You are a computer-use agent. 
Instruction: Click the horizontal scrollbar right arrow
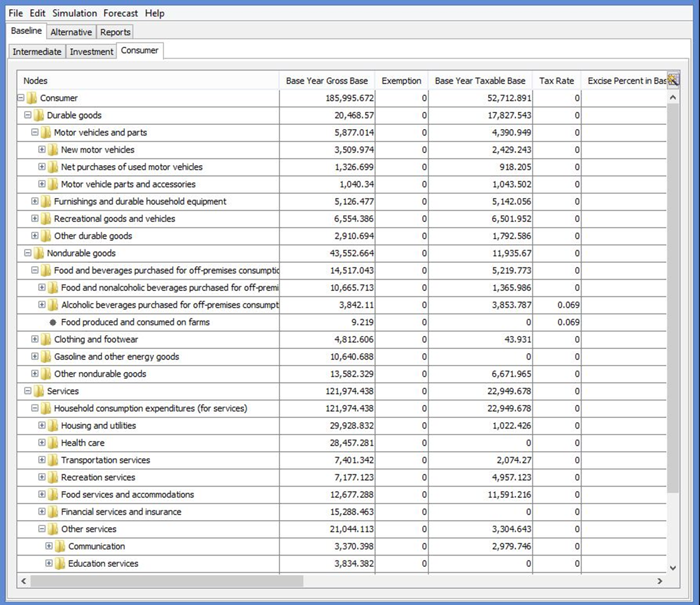[x=660, y=581]
